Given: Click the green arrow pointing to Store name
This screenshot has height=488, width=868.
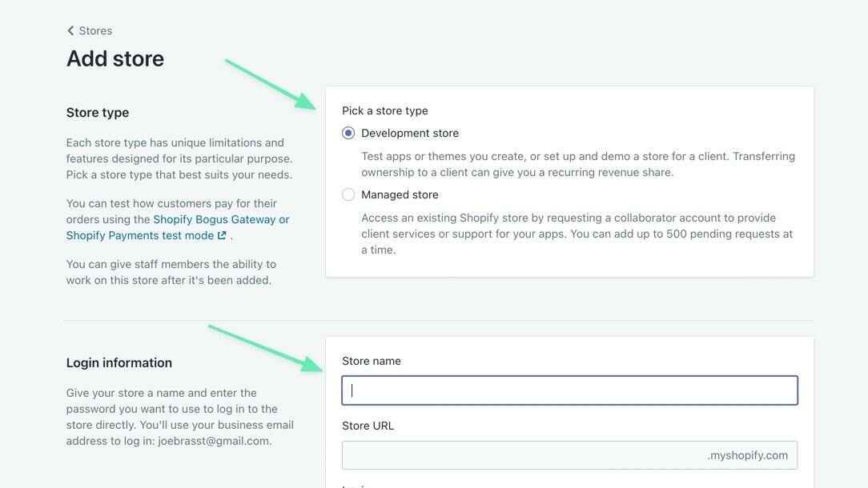Looking at the screenshot, I should point(265,348).
